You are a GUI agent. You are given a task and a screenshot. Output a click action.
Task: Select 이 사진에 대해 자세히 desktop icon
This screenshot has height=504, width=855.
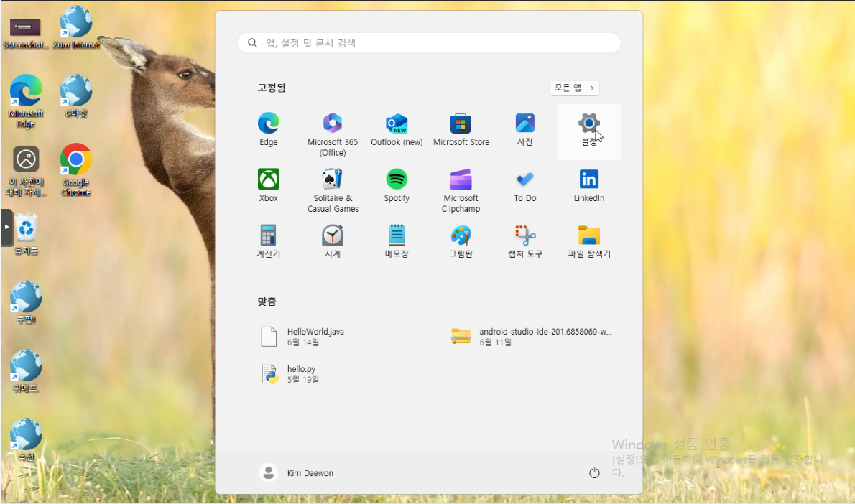(26, 171)
